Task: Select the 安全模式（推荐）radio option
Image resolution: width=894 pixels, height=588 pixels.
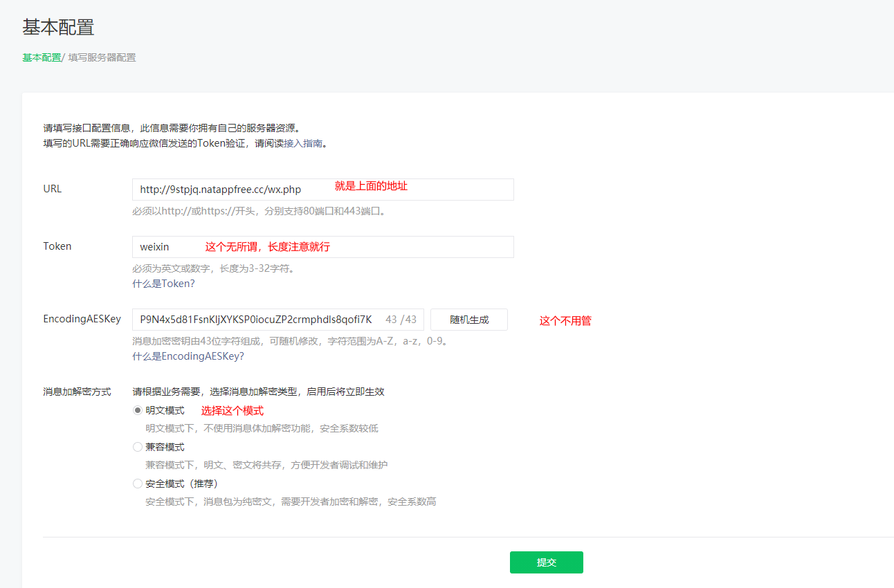Action: point(138,483)
